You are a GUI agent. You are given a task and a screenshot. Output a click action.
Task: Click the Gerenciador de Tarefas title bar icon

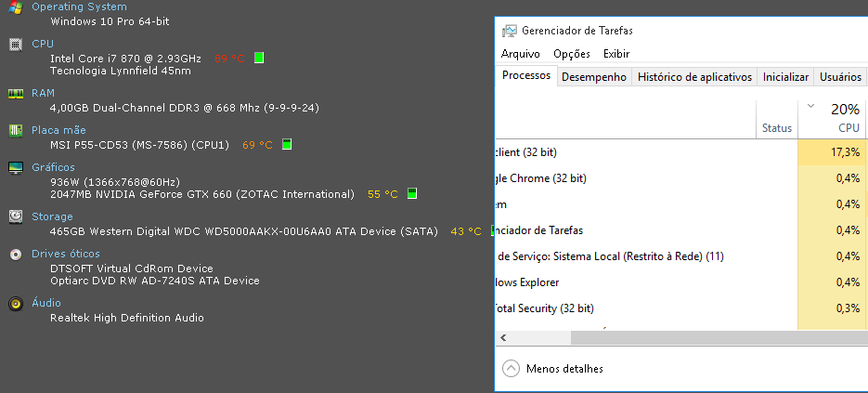510,31
